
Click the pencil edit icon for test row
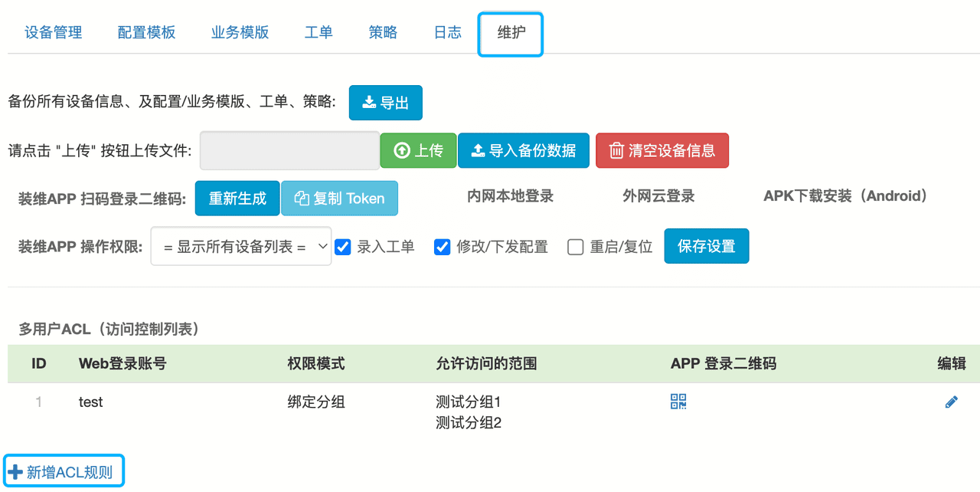coord(951,402)
